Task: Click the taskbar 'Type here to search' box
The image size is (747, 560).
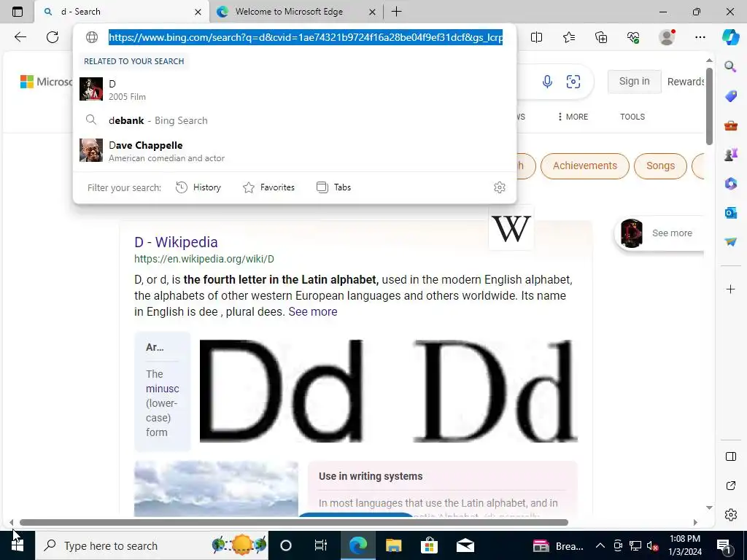Action: (x=152, y=545)
